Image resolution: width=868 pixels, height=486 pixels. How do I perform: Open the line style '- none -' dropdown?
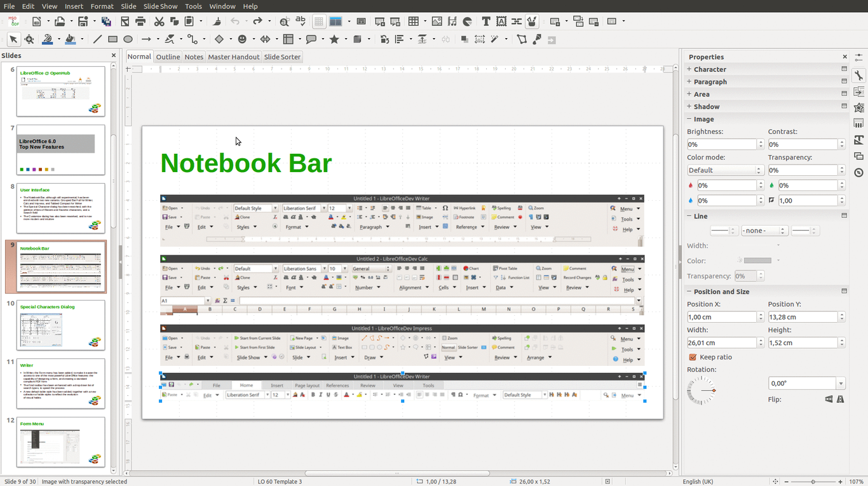[x=764, y=231]
